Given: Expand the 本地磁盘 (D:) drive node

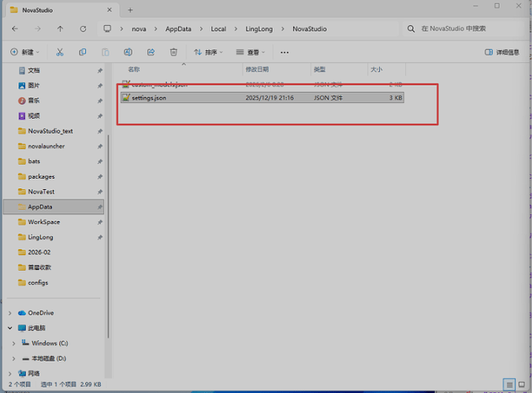Looking at the screenshot, I should click(x=13, y=358).
